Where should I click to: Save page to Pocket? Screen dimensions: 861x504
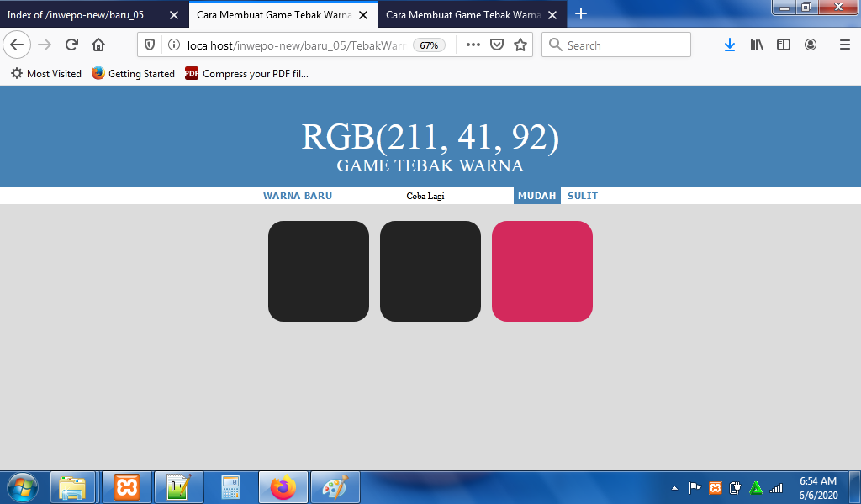497,45
